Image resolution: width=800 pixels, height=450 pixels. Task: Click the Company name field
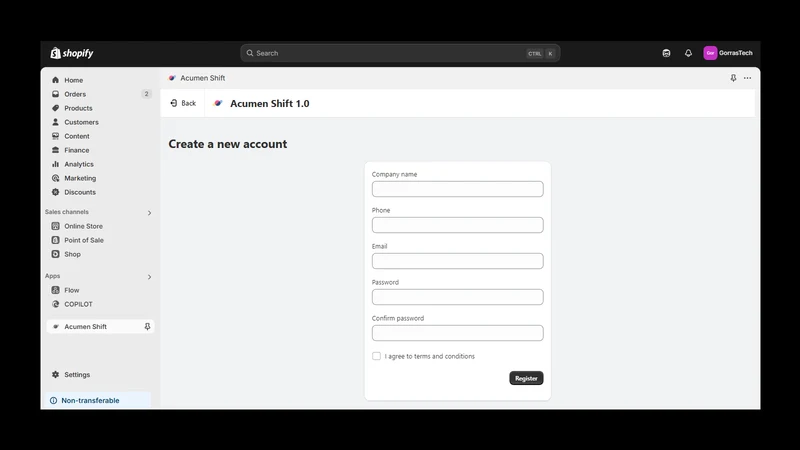click(458, 189)
